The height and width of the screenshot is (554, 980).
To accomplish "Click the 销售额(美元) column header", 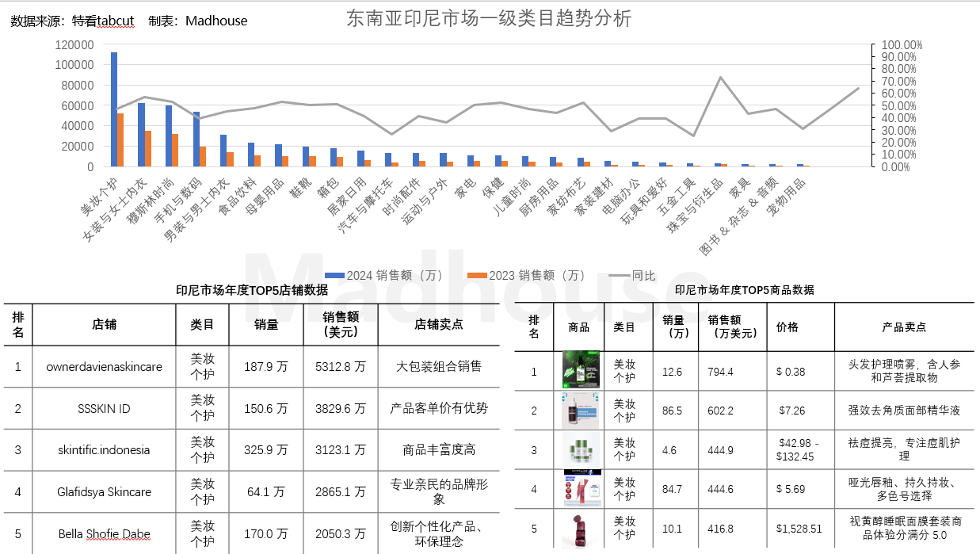I will (x=340, y=324).
